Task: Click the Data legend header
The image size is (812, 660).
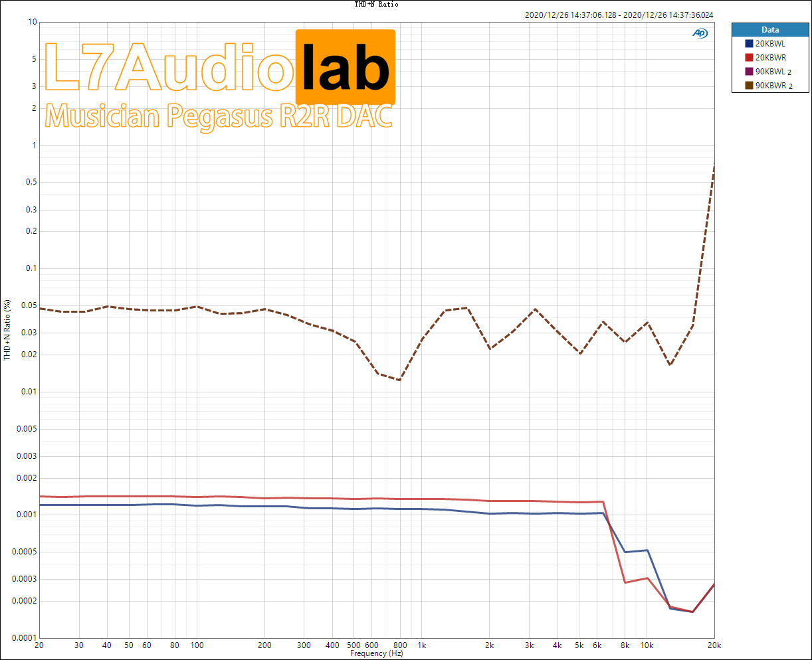Action: [770, 30]
